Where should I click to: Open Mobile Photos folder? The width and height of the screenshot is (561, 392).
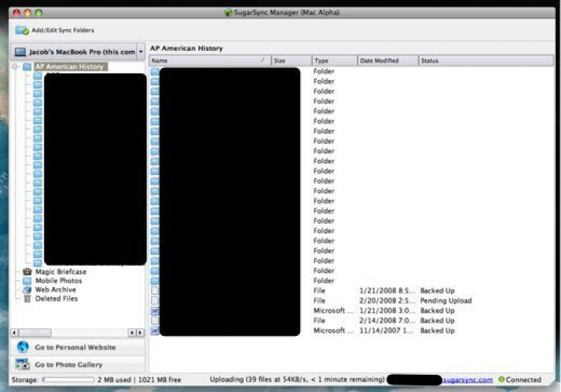click(58, 281)
